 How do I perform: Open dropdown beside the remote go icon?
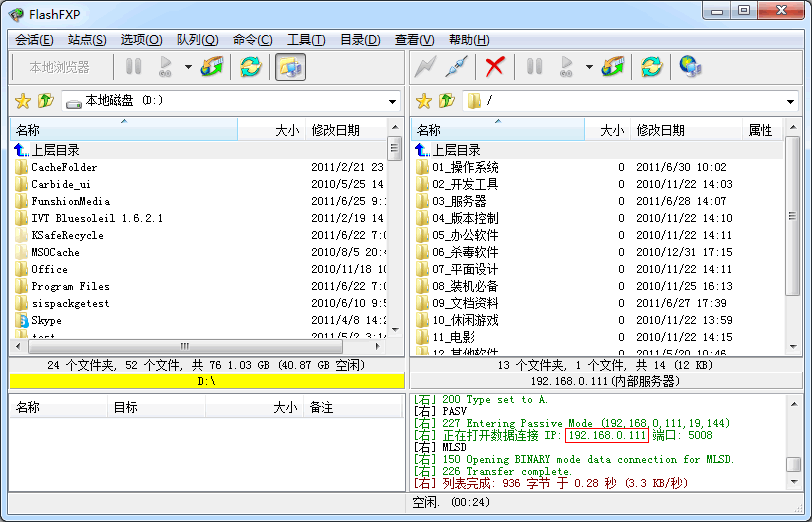[x=589, y=67]
